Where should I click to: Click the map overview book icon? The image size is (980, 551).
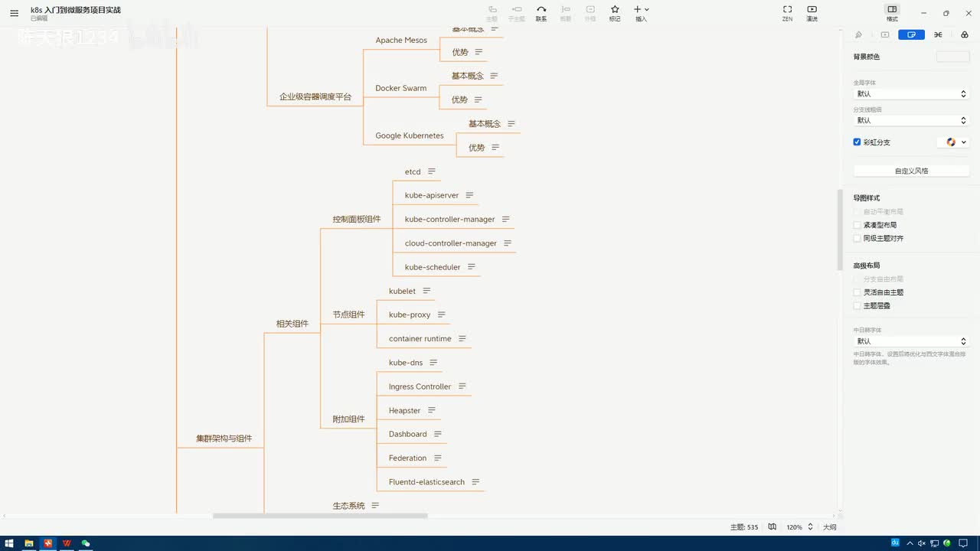(x=773, y=527)
